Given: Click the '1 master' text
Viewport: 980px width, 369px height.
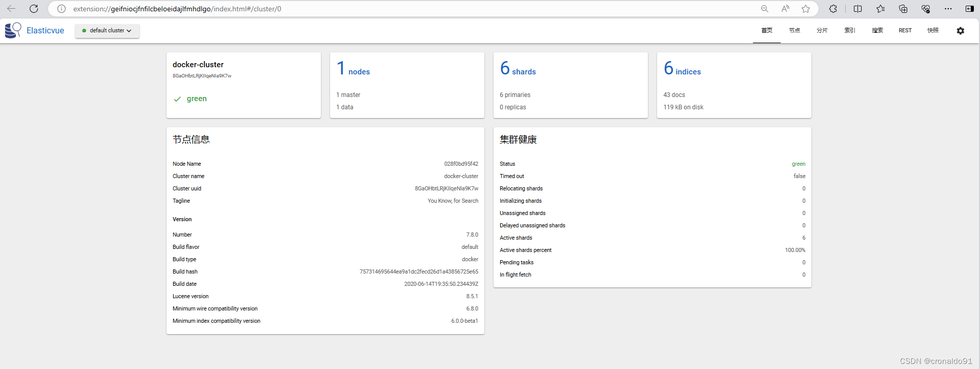Looking at the screenshot, I should click(x=349, y=95).
